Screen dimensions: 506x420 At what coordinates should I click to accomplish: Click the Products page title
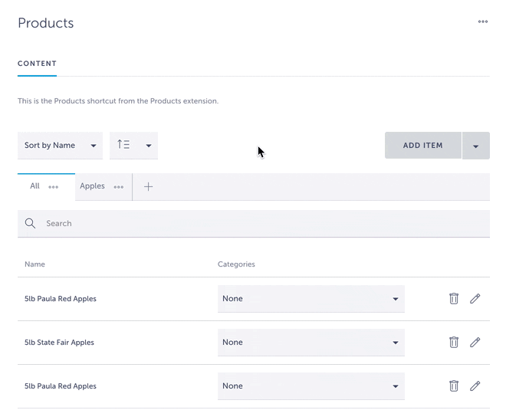[x=46, y=23]
